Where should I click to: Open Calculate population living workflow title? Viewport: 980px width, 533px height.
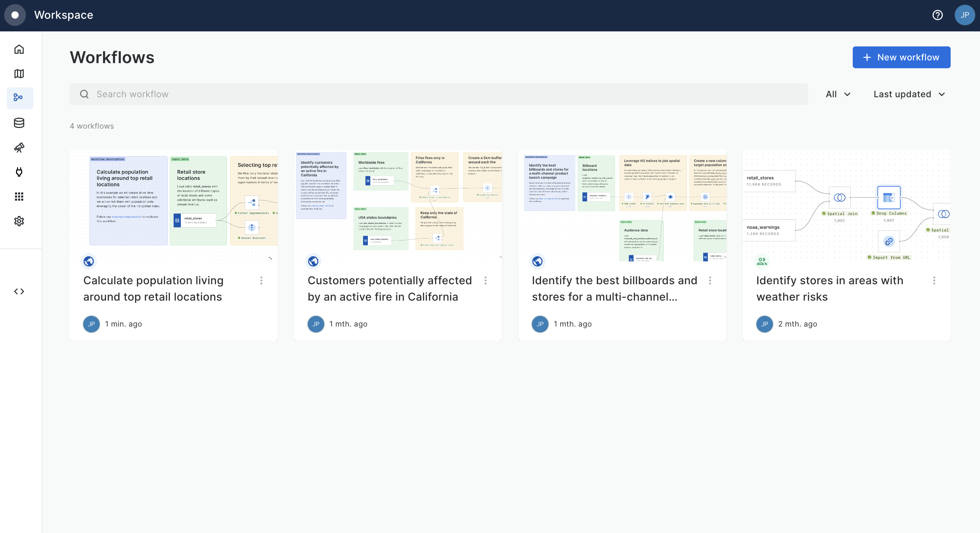click(153, 288)
